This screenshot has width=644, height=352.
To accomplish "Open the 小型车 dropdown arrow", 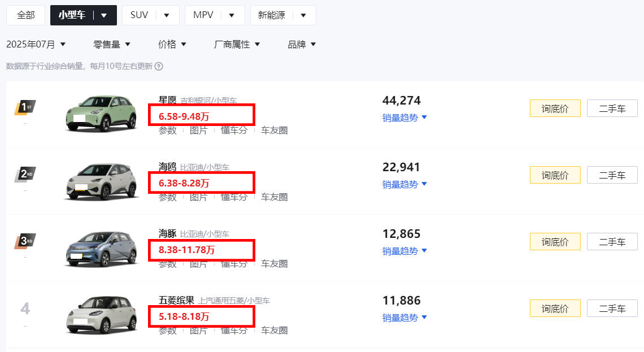I will coord(104,16).
